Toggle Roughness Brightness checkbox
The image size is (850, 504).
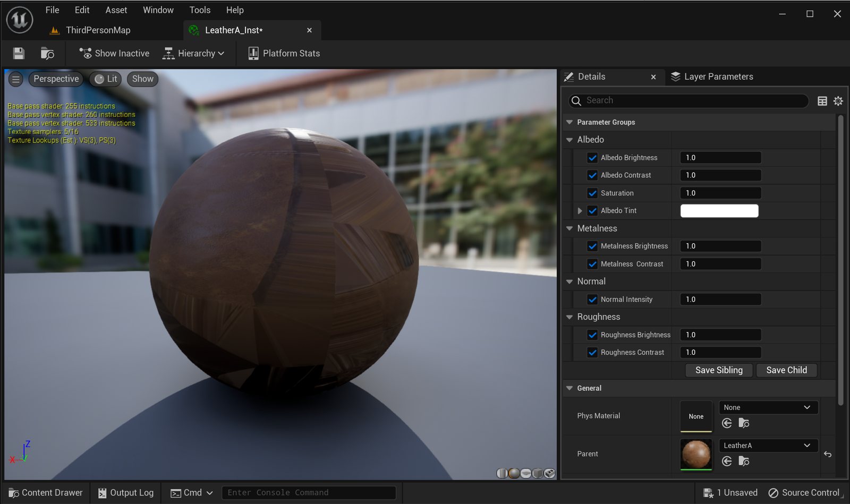pyautogui.click(x=592, y=335)
